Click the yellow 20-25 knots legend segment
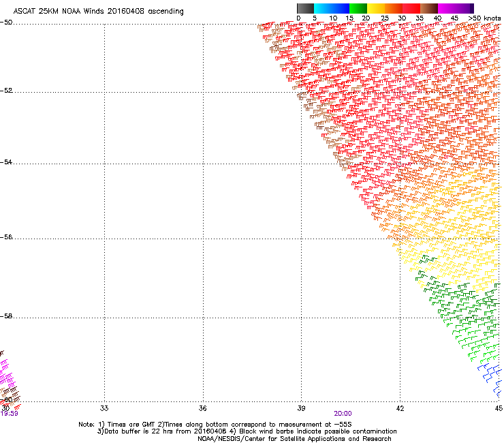The width and height of the screenshot is (504, 443). coord(376,8)
